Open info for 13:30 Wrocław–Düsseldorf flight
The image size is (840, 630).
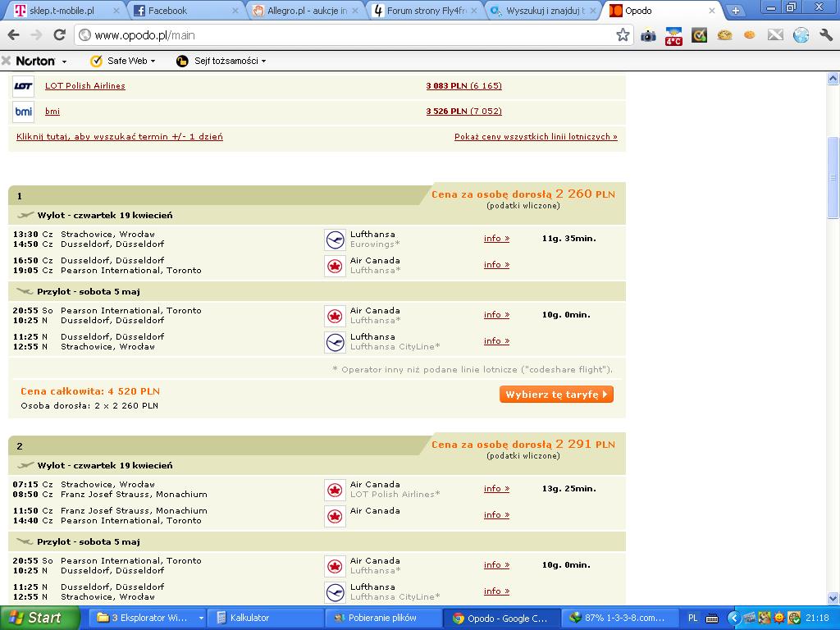(x=496, y=239)
